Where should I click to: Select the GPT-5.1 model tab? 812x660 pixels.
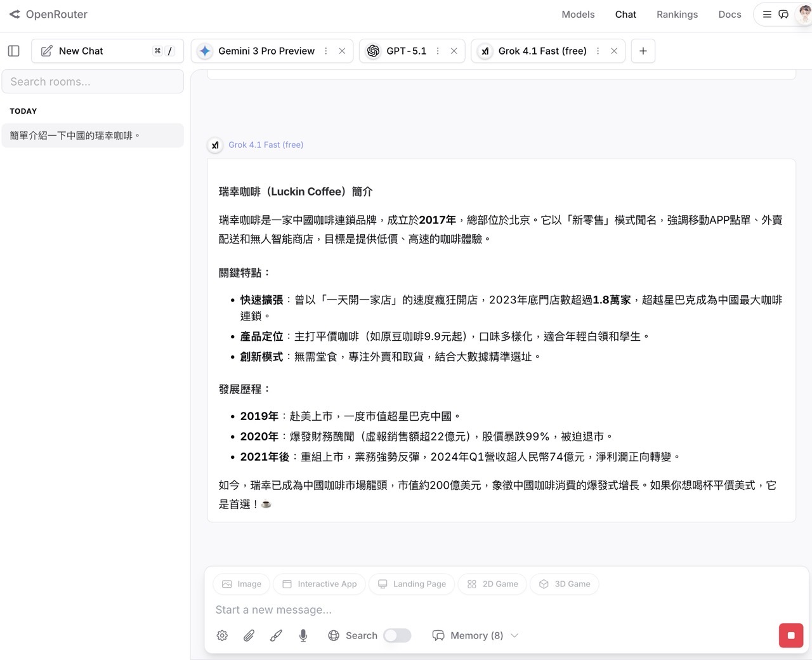406,51
